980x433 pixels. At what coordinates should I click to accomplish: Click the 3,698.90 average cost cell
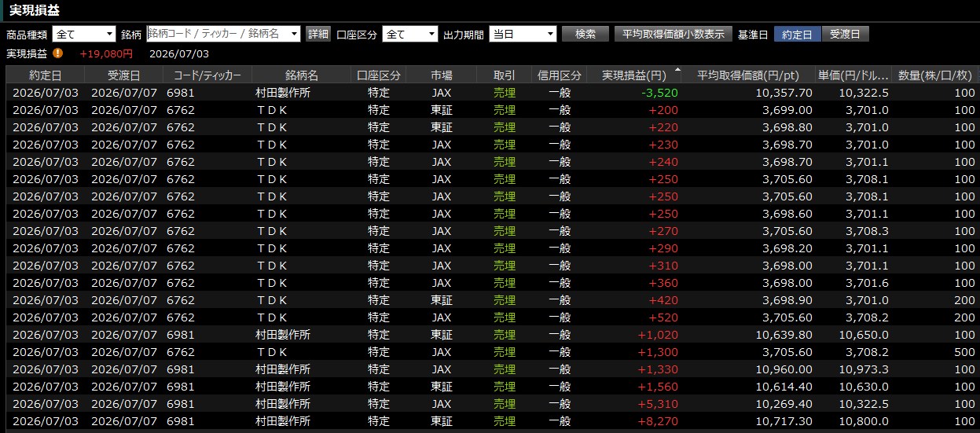coord(787,300)
